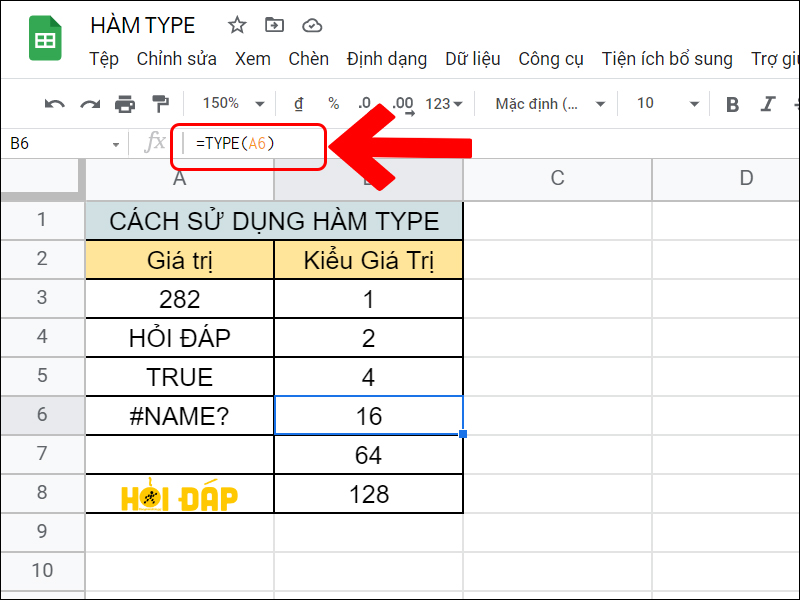Open the Dữ liệu menu
Viewport: 800px width, 600px height.
click(472, 59)
